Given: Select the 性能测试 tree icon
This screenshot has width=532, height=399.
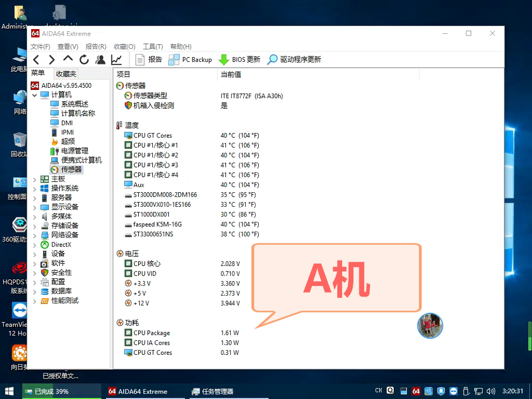Looking at the screenshot, I should pos(45,301).
